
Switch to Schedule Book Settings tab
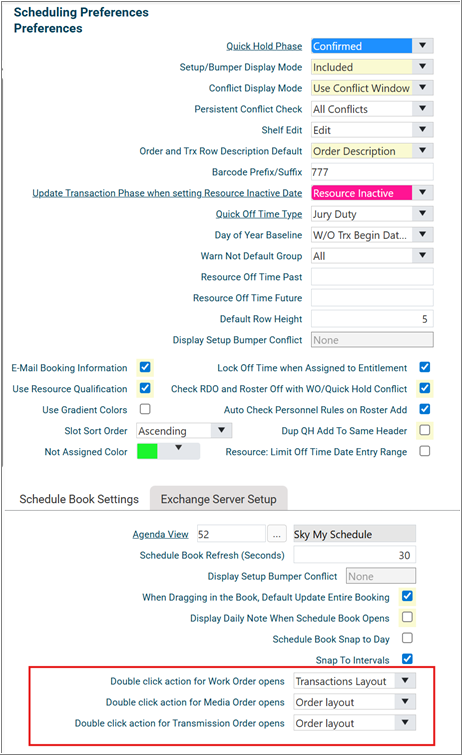pyautogui.click(x=79, y=499)
